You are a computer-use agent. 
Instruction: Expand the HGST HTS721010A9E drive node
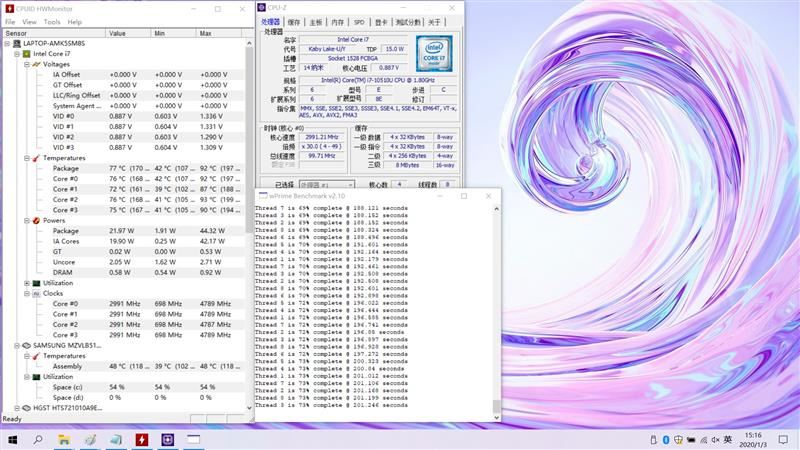click(17, 408)
